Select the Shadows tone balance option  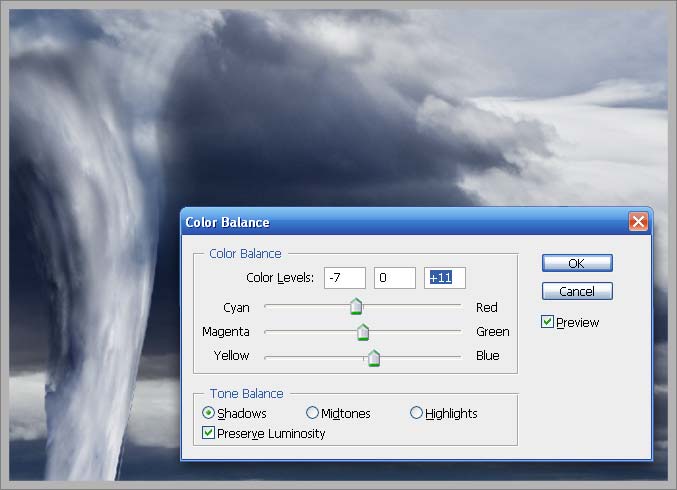(x=209, y=413)
